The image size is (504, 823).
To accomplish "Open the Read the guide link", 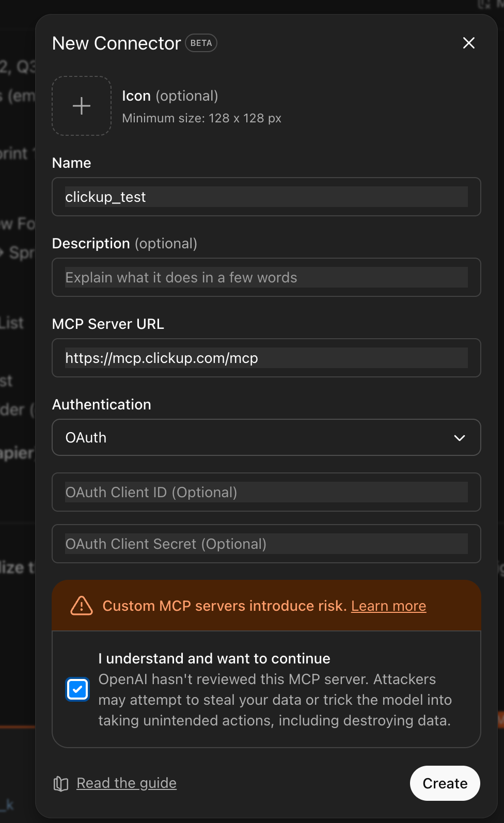I will coord(127,783).
